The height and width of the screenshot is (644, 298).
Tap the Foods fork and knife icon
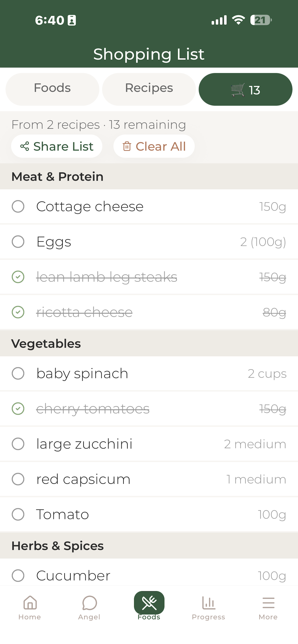[x=149, y=603]
